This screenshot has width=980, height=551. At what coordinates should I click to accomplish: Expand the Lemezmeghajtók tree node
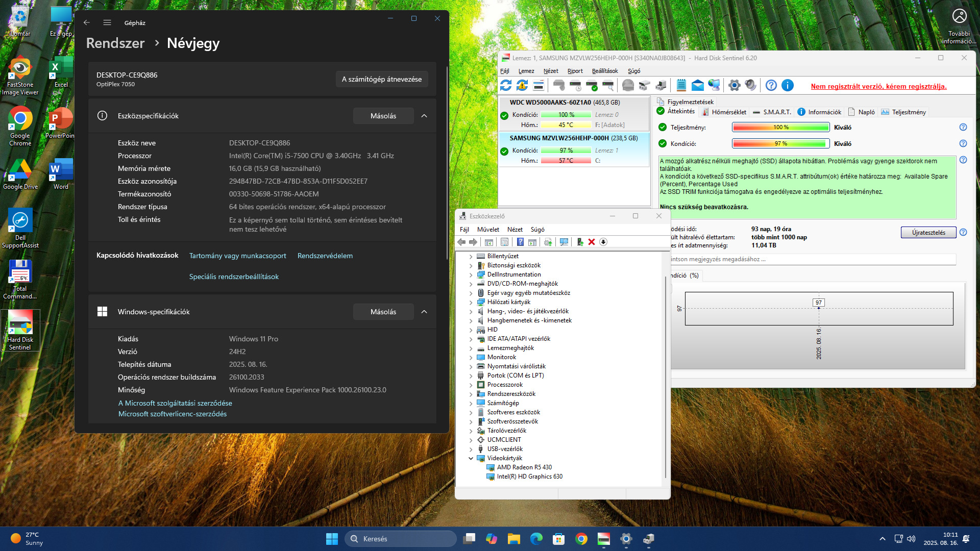click(471, 348)
